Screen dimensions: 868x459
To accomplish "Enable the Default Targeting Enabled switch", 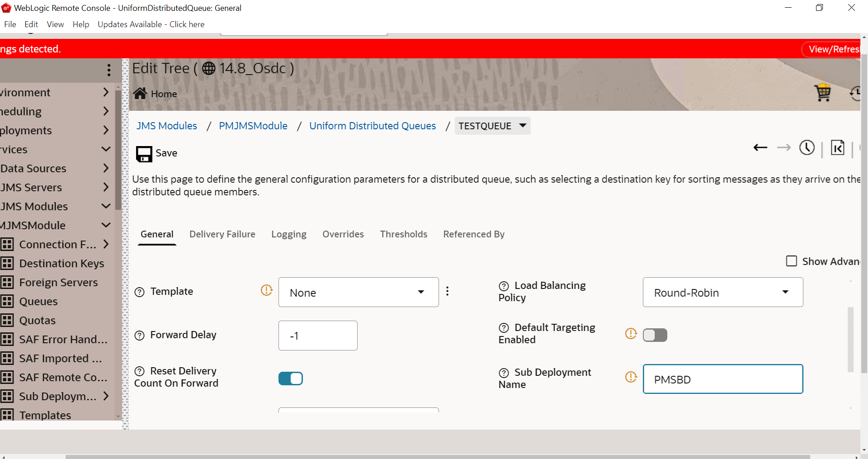I will tap(655, 335).
